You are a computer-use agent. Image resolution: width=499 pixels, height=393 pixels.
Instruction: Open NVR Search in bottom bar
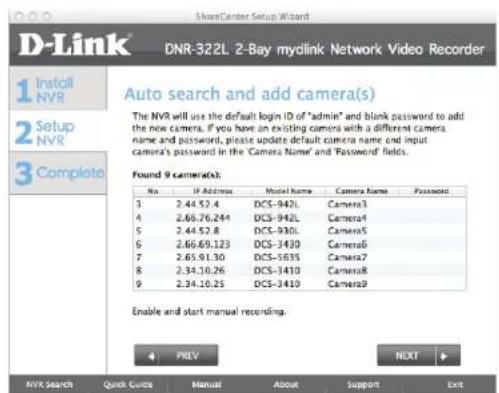coord(49,384)
